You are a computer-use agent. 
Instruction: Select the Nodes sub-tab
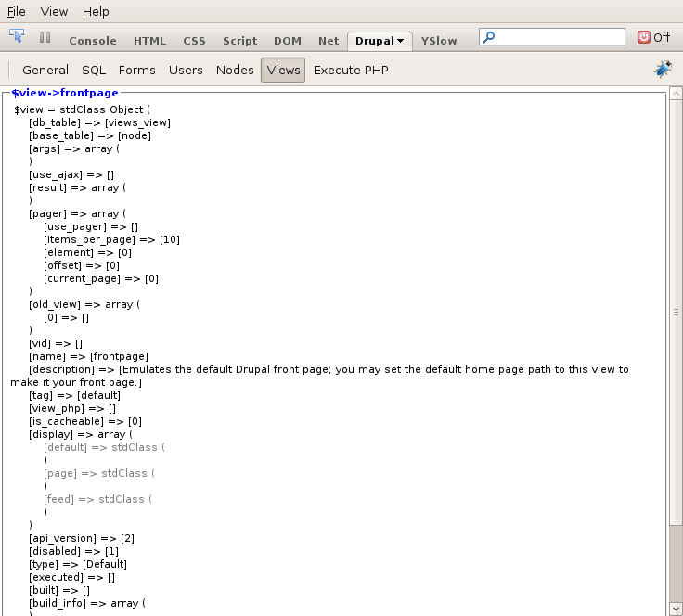point(235,71)
